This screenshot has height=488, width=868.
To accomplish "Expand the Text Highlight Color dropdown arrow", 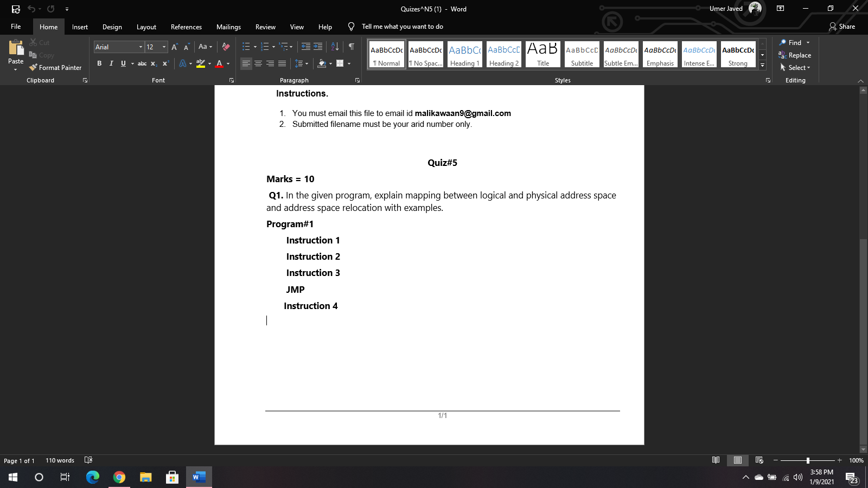I will tap(209, 63).
